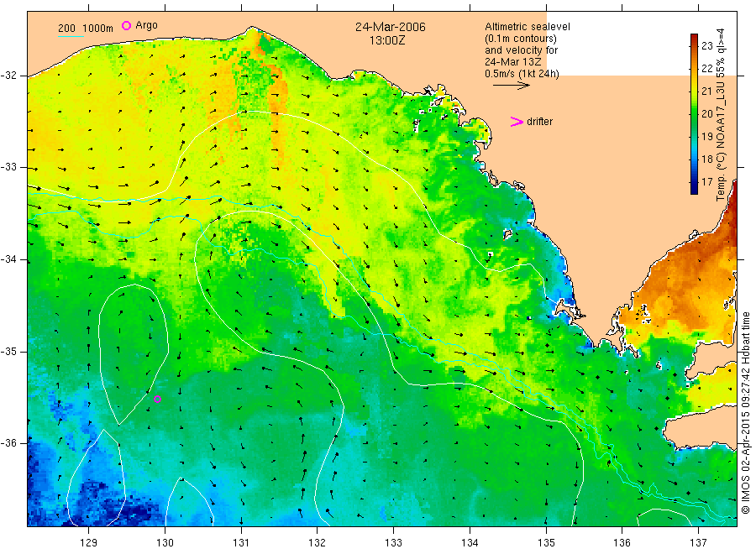This screenshot has width=756, height=554.
Task: Click the 17 tick on temperature colorbar
Action: point(706,181)
